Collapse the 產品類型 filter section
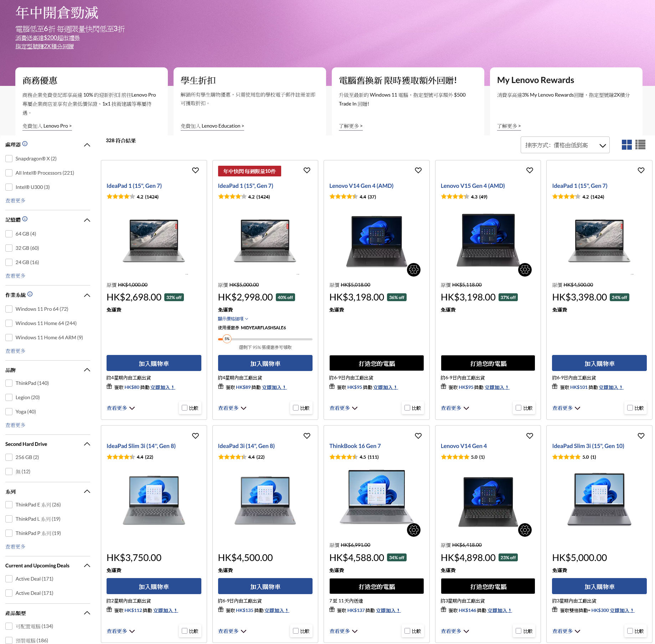The height and width of the screenshot is (644, 655). pos(87,613)
